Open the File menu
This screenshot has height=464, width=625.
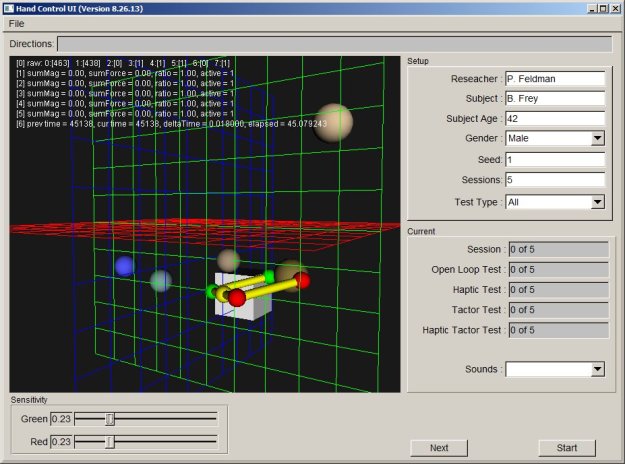[16, 23]
